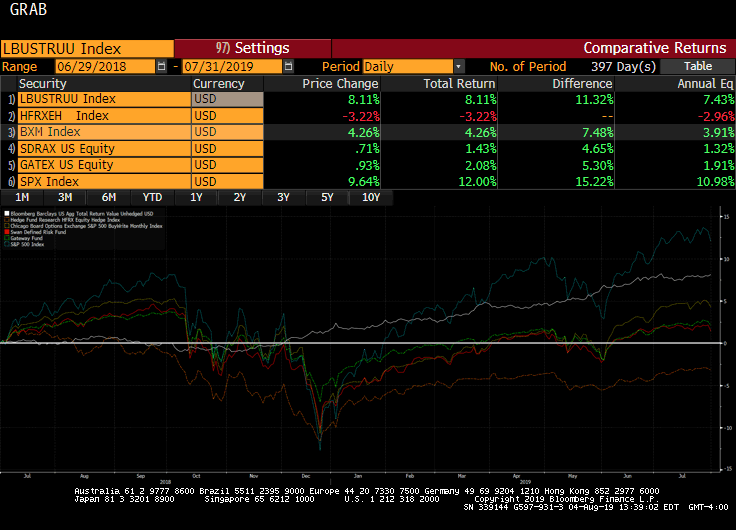Select the YTD range tab

(x=152, y=197)
